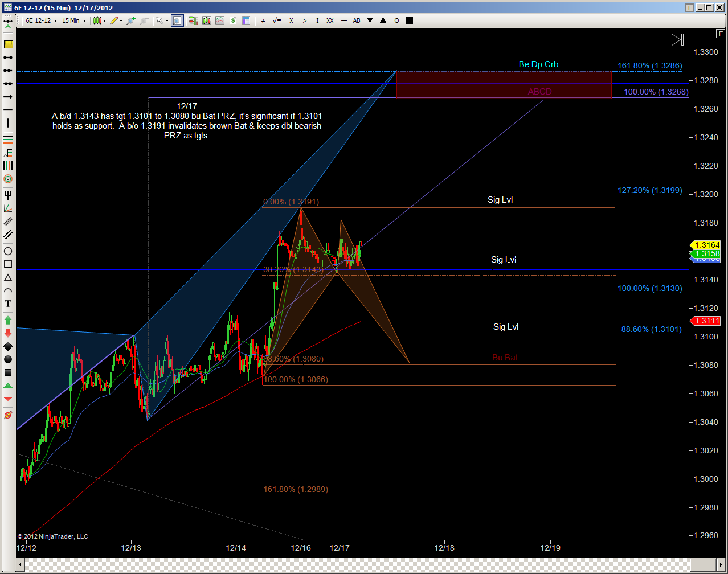
Task: Toggle the data box icon
Action: point(246,20)
